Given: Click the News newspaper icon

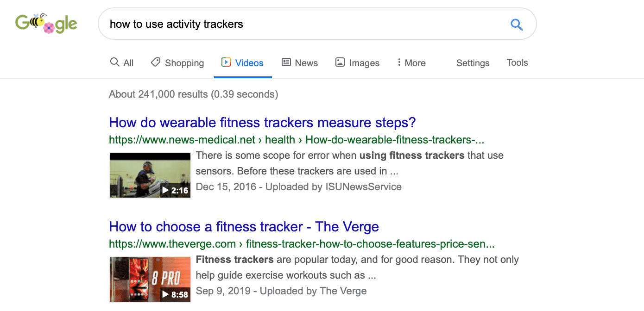Looking at the screenshot, I should point(286,62).
